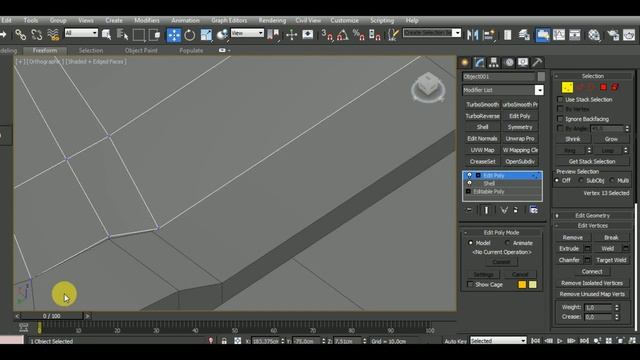
Task: Open the Display command panel tab
Action: pos(523,62)
